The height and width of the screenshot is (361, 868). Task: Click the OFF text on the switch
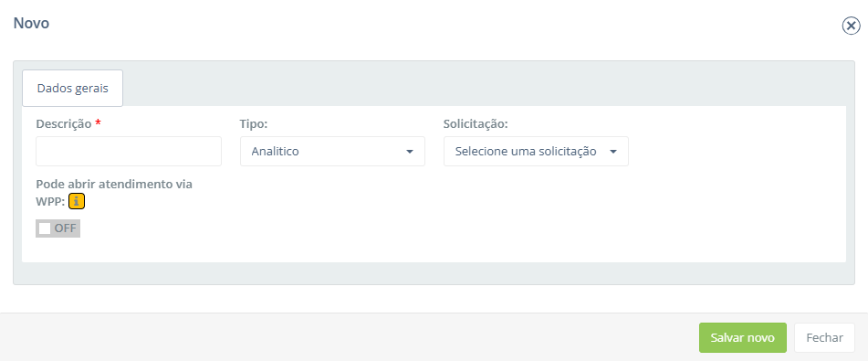coord(66,228)
